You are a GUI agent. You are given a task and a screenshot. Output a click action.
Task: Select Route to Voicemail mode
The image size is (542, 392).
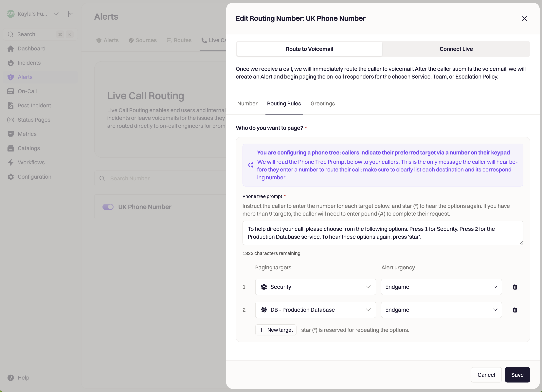tap(309, 49)
